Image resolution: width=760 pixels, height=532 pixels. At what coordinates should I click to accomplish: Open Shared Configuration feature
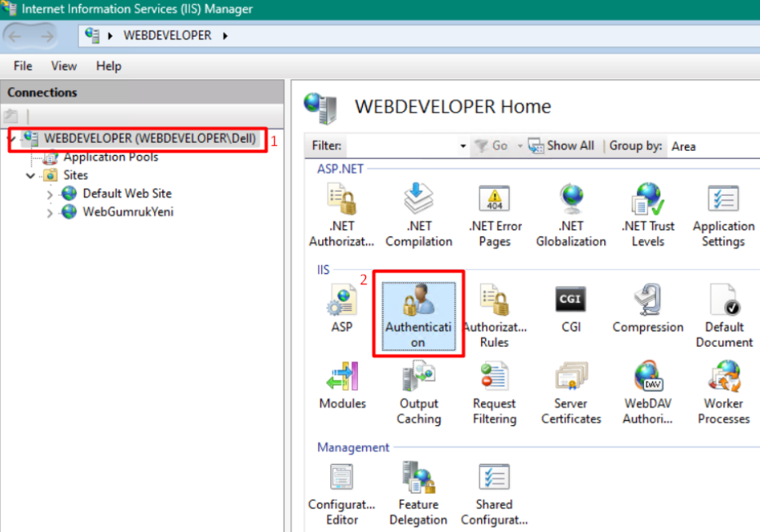(495, 494)
